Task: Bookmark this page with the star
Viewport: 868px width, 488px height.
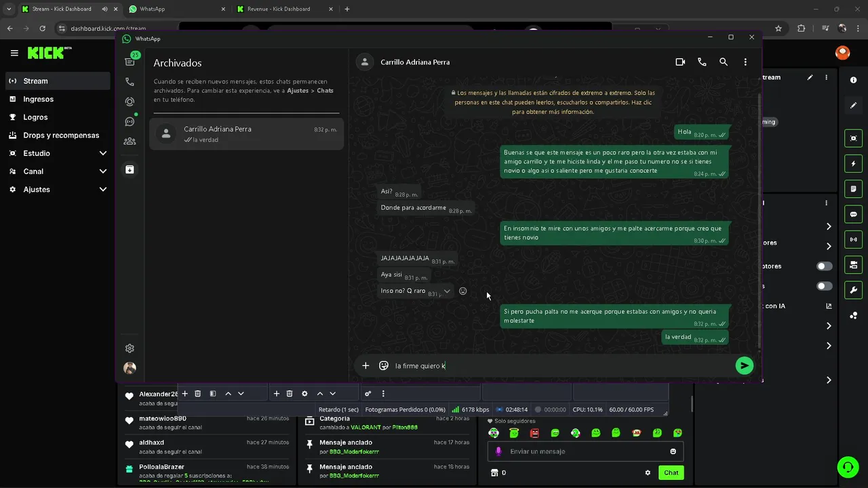Action: click(x=778, y=28)
